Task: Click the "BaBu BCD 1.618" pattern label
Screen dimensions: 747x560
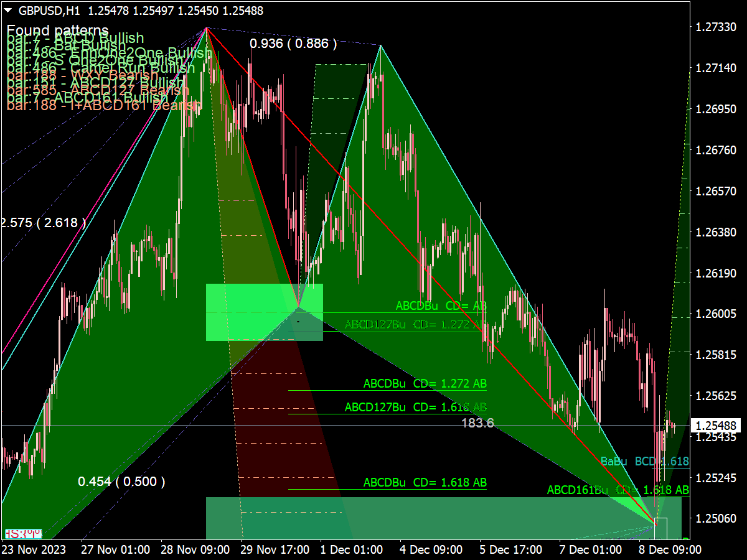Action: [644, 462]
